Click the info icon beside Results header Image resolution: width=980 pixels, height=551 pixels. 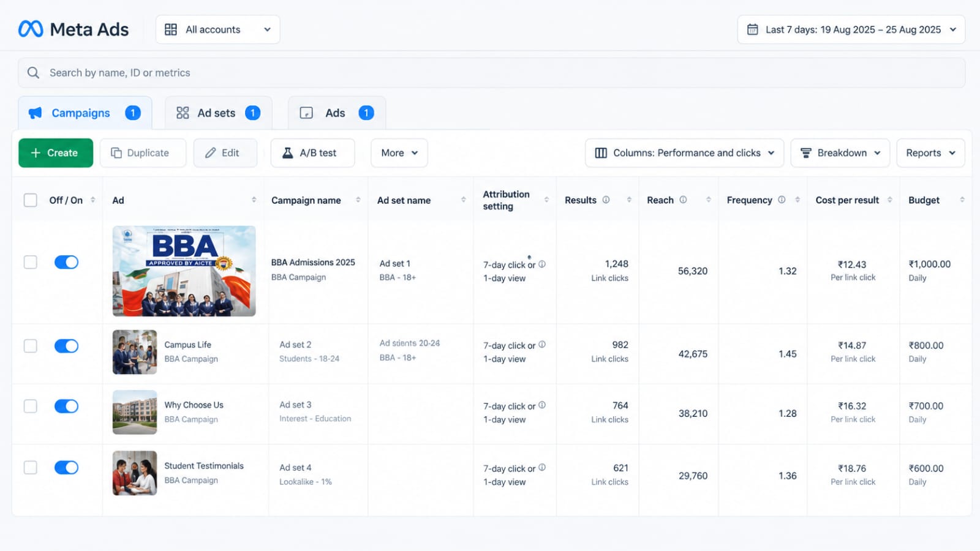click(x=606, y=200)
